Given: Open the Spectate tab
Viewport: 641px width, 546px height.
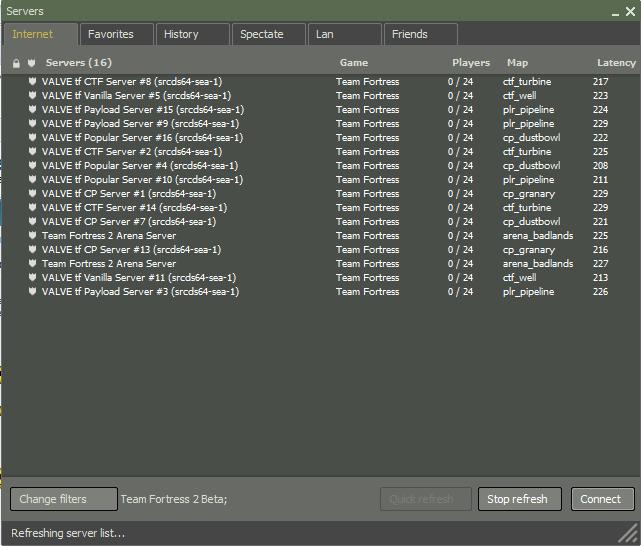Looking at the screenshot, I should [x=269, y=34].
